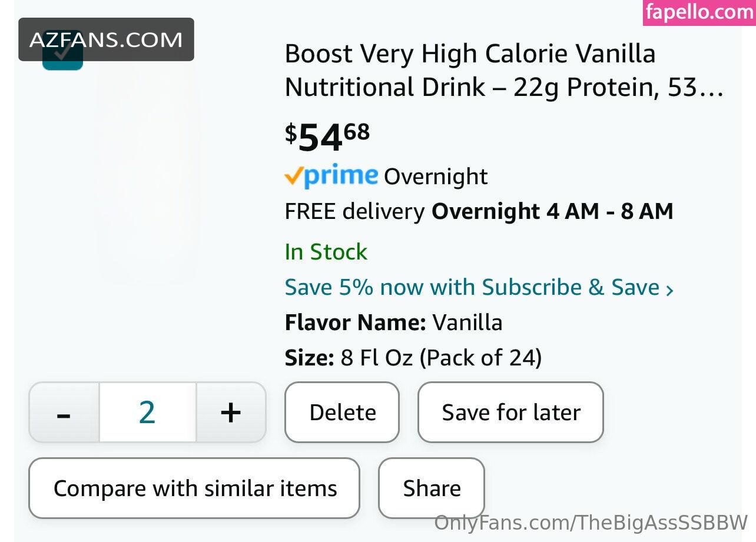This screenshot has width=756, height=542.
Task: Decrease quantity with the minus button
Action: [x=64, y=413]
